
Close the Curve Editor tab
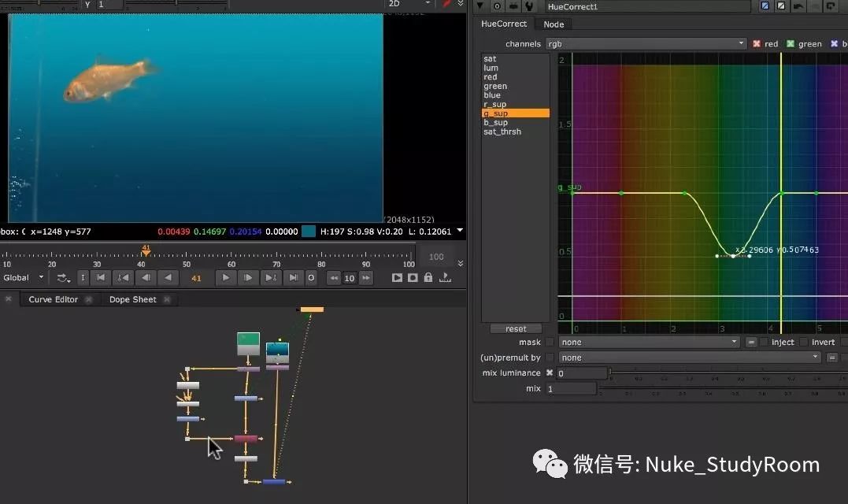click(89, 299)
